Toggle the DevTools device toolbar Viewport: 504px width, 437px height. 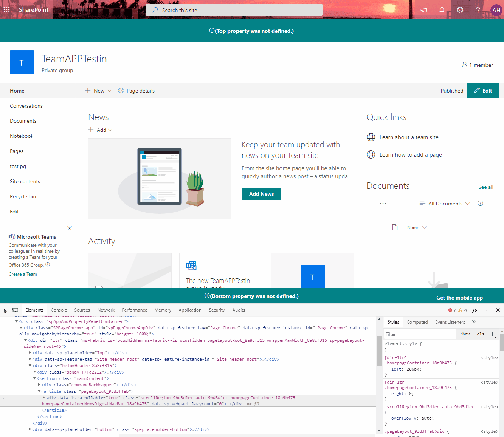15,310
